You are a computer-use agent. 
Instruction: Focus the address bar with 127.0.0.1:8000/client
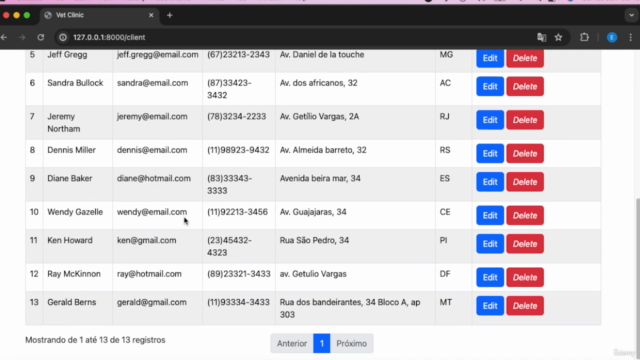109,38
